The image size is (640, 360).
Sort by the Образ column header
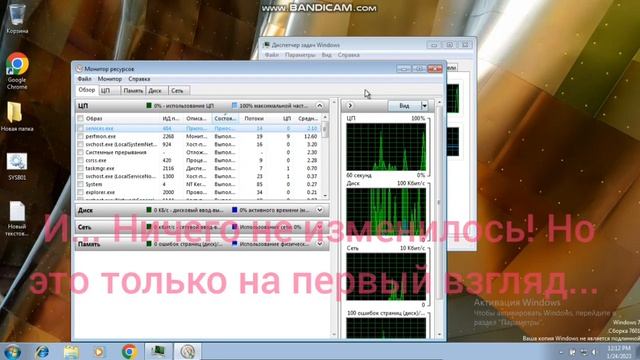coord(118,118)
